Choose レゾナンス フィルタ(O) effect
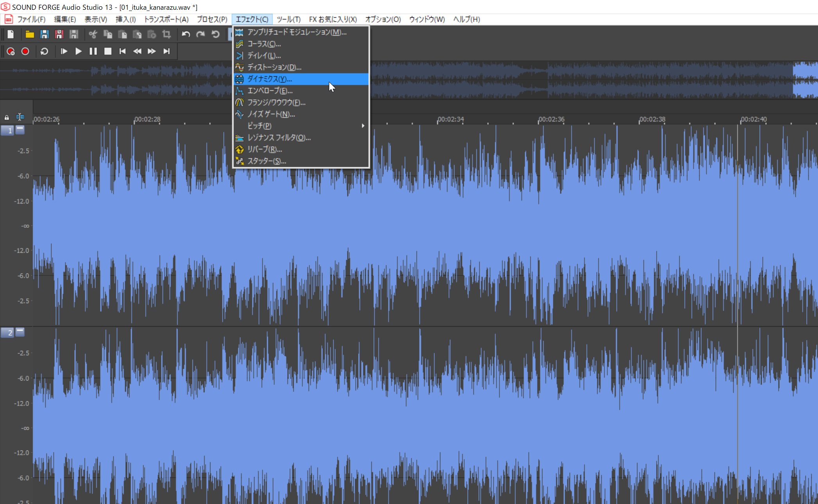This screenshot has height=504, width=818. tap(301, 138)
